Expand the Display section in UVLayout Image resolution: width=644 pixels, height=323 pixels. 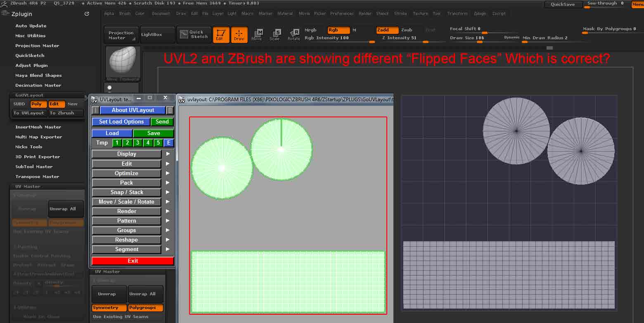tap(126, 154)
